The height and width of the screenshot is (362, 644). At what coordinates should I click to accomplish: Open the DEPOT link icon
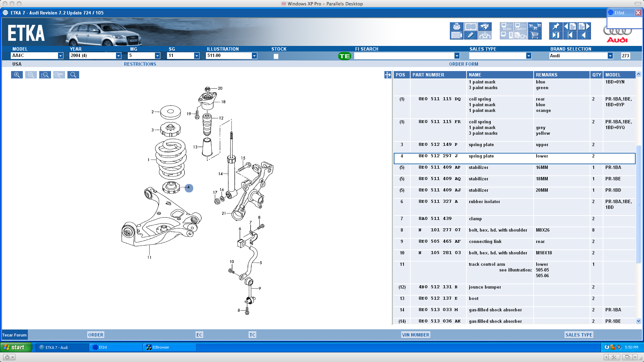tap(521, 26)
